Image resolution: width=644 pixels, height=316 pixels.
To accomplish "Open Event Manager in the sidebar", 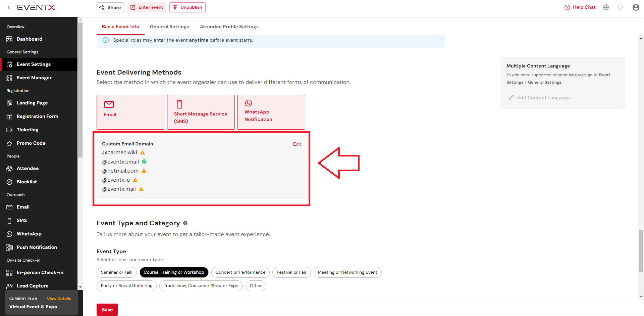I will (39, 78).
